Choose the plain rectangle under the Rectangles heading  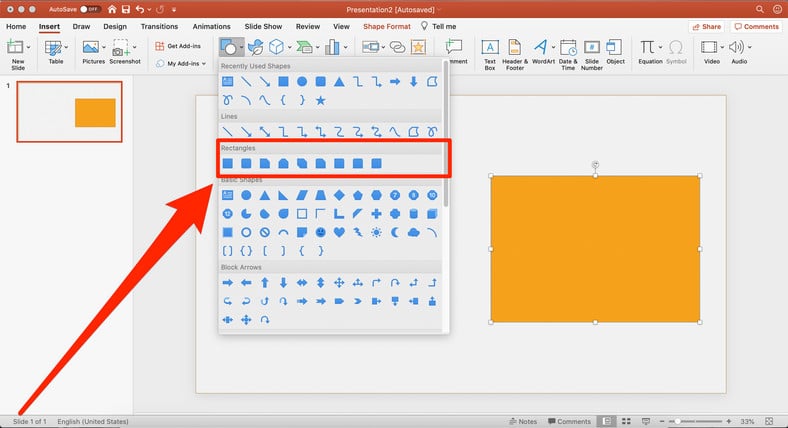pos(228,163)
